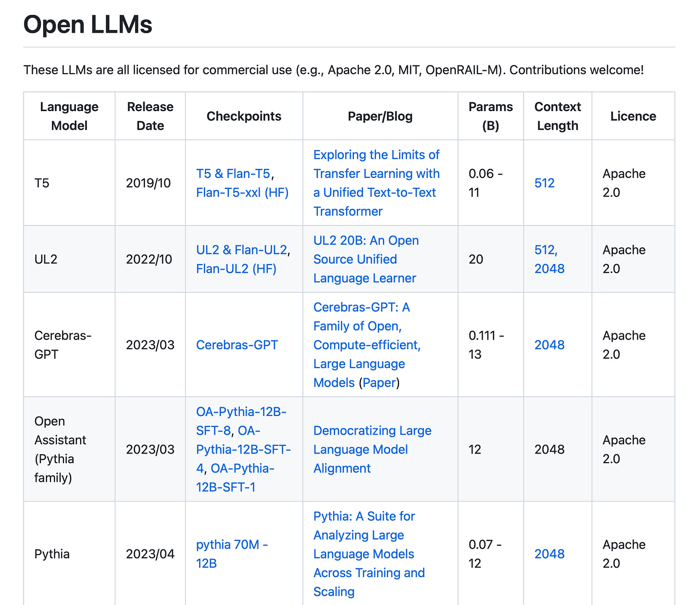Open the Cerebras-GPT blog article link

(367, 345)
